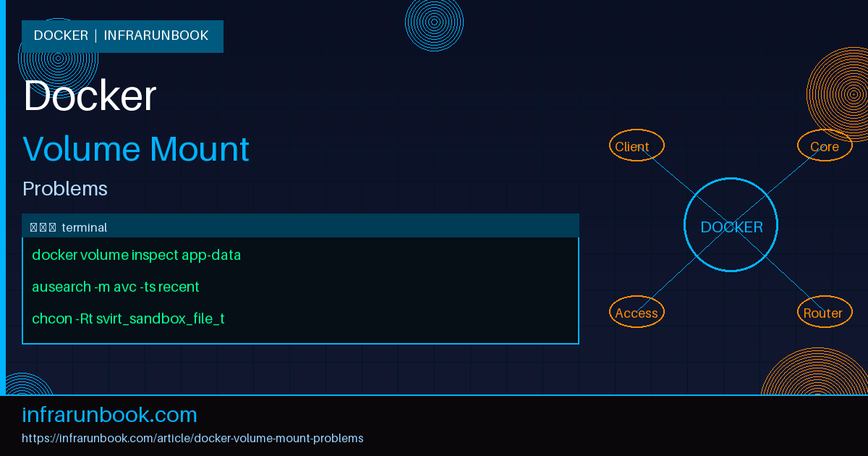868x456 pixels.
Task: Select the Core node in the diagram
Action: coord(824,145)
